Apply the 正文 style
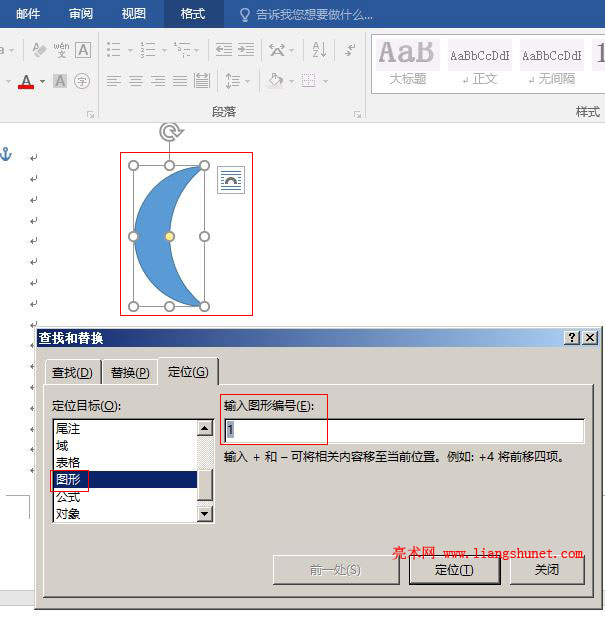 (480, 63)
